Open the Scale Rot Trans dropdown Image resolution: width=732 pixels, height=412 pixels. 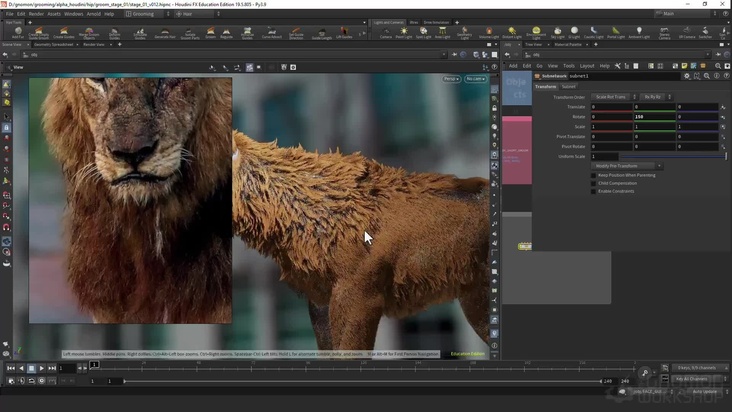(x=613, y=97)
